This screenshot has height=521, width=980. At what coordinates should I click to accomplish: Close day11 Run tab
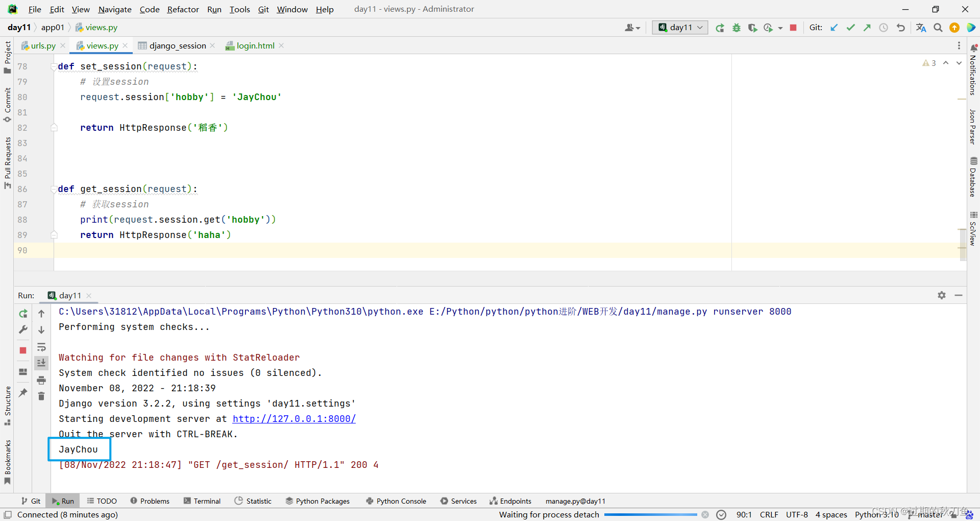(89, 296)
